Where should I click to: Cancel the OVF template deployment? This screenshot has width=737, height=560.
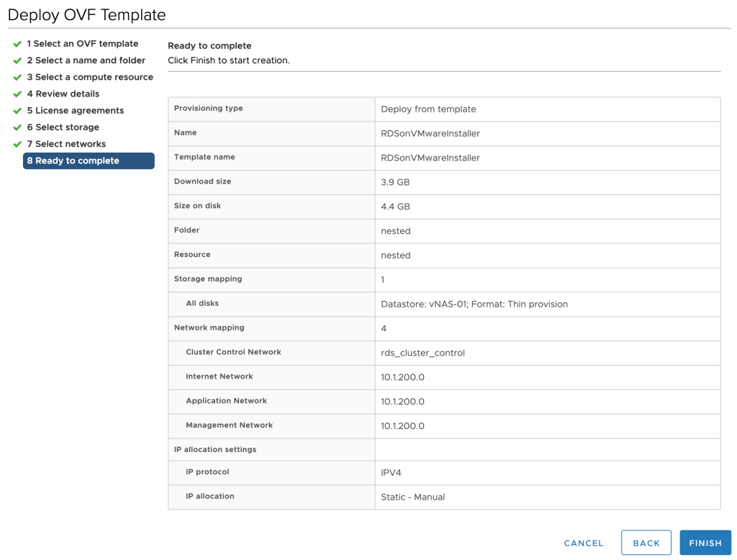[584, 543]
